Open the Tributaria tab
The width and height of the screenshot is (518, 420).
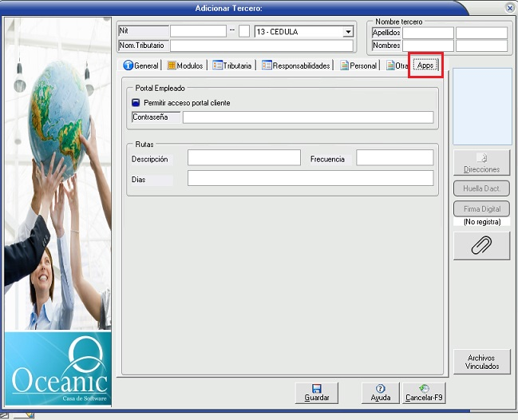click(x=233, y=65)
